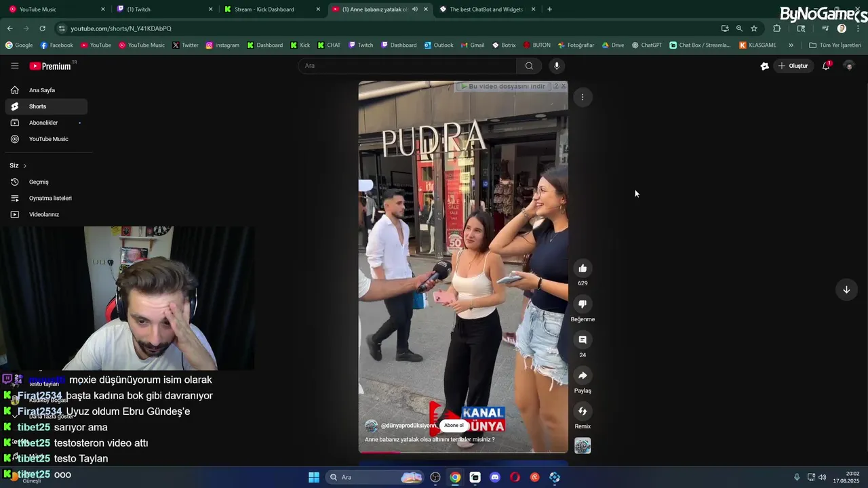Open Chrome three-dot menu
This screenshot has width=868, height=488.
[x=858, y=28]
